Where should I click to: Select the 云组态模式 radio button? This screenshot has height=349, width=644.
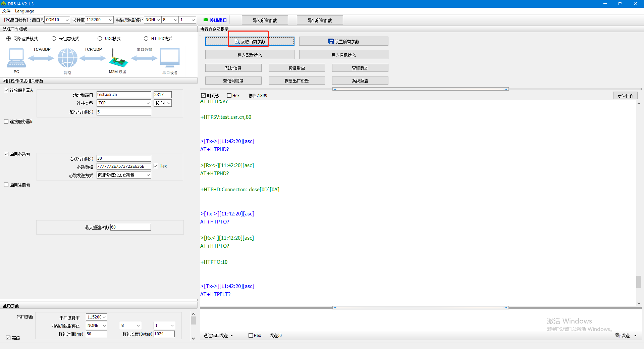point(54,39)
